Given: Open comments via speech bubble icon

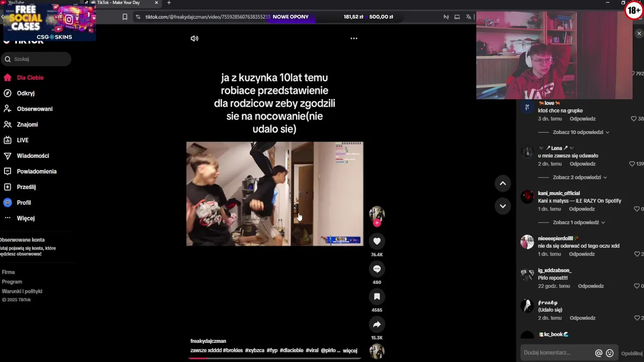Looking at the screenshot, I should tap(377, 269).
